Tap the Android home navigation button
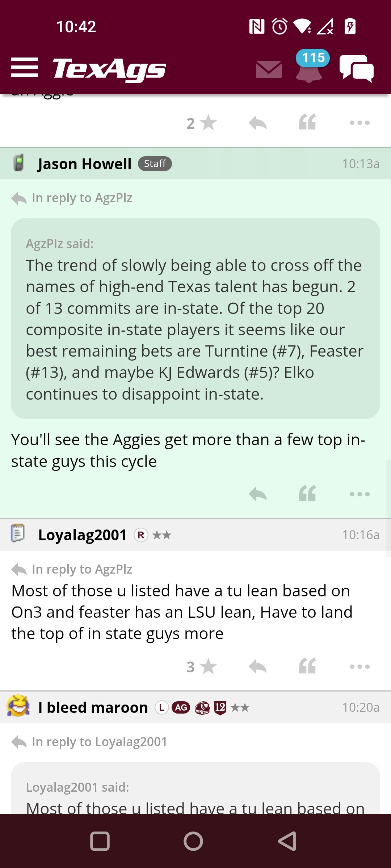This screenshot has width=391, height=868. (x=193, y=841)
